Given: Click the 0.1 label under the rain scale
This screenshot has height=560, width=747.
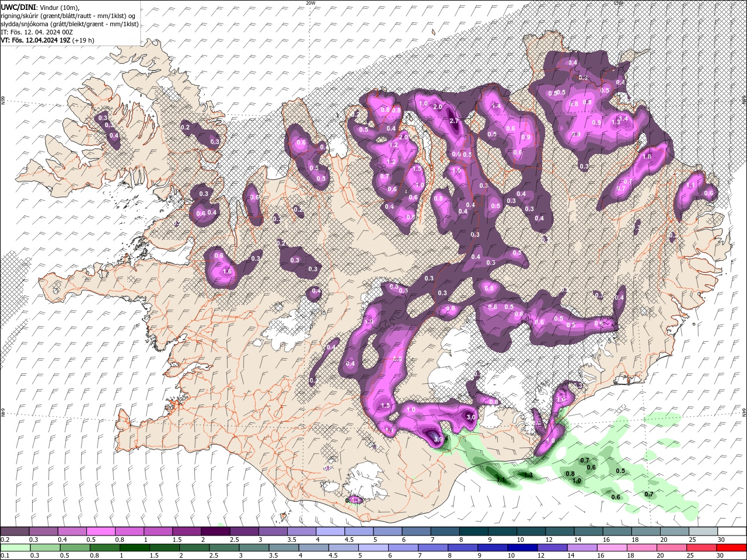Looking at the screenshot, I should pyautogui.click(x=5, y=556).
